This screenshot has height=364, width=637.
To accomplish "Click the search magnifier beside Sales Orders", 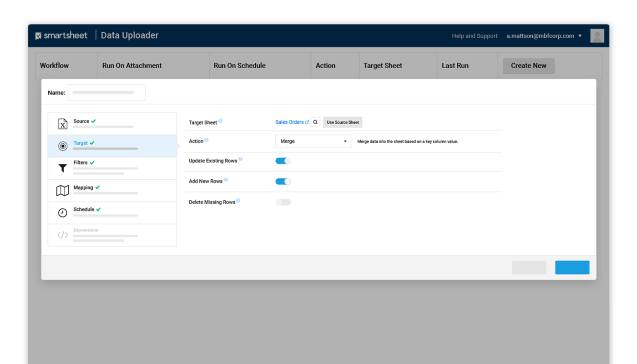I will pos(315,122).
